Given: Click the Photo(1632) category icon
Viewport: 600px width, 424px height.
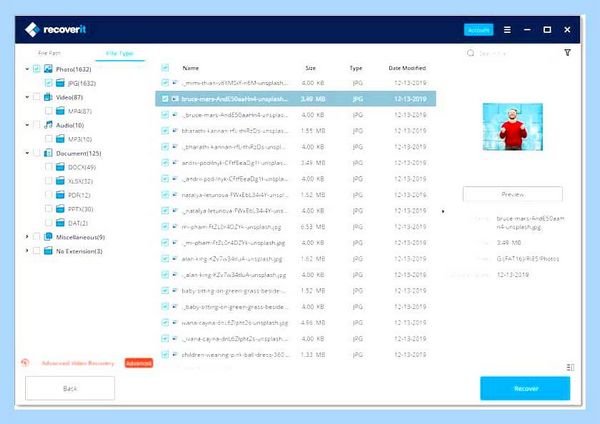Looking at the screenshot, I should pyautogui.click(x=48, y=69).
